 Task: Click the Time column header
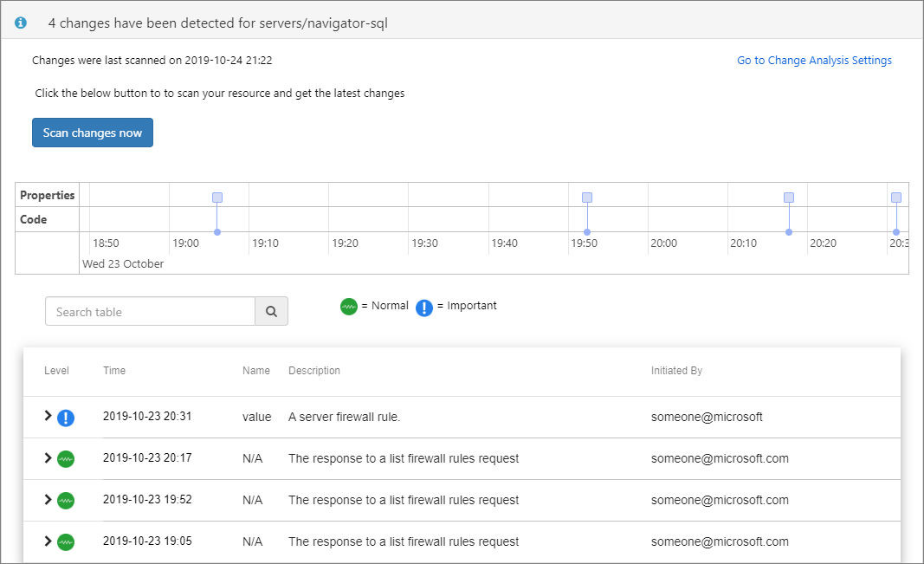point(114,371)
